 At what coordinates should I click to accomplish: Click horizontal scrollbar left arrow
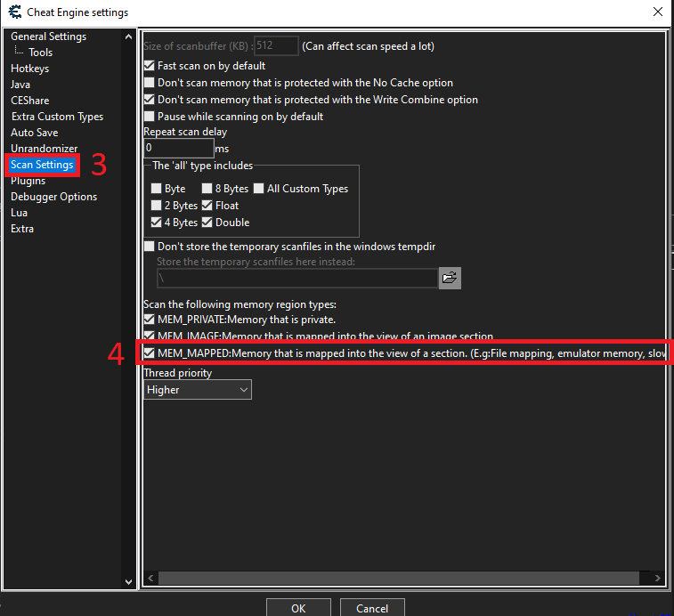[x=150, y=579]
